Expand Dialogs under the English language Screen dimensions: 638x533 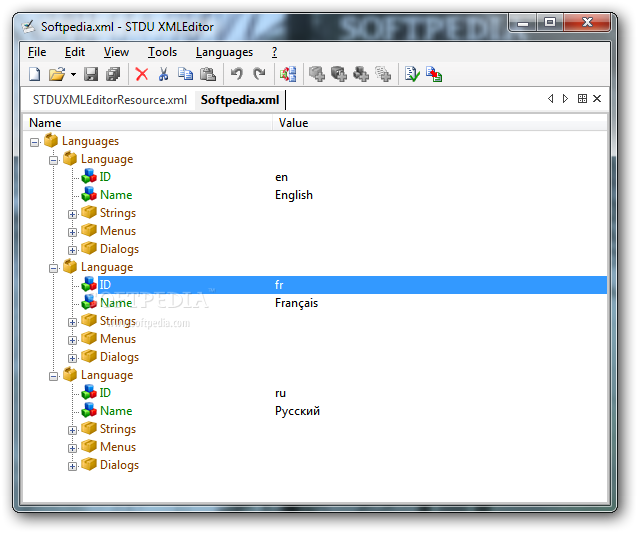point(72,250)
